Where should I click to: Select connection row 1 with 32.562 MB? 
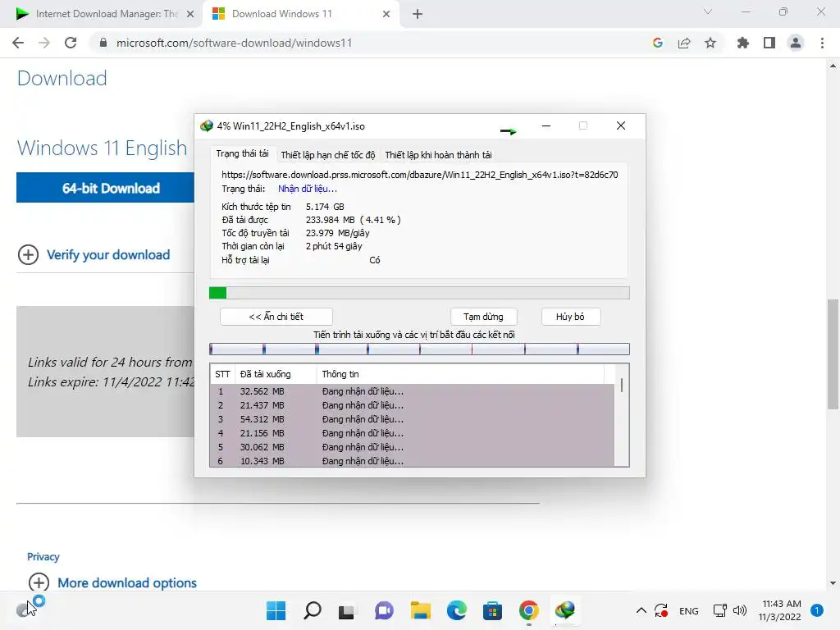[412, 391]
